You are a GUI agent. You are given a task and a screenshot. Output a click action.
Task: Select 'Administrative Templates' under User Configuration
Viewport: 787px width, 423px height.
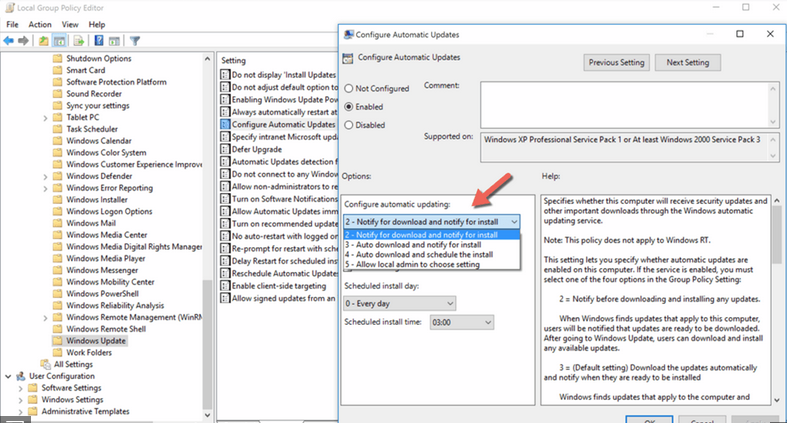(x=85, y=411)
